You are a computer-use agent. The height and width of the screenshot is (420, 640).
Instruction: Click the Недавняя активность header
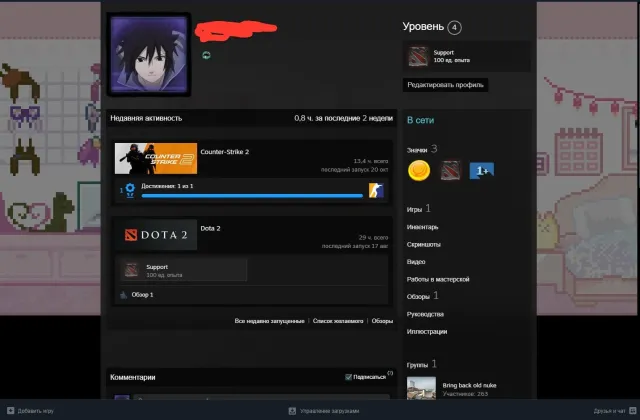tap(146, 118)
